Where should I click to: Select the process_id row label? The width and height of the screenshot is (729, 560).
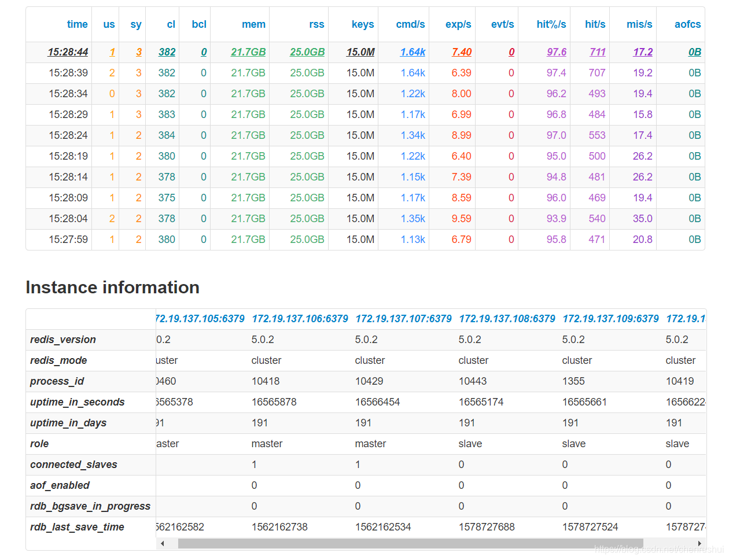pos(57,381)
